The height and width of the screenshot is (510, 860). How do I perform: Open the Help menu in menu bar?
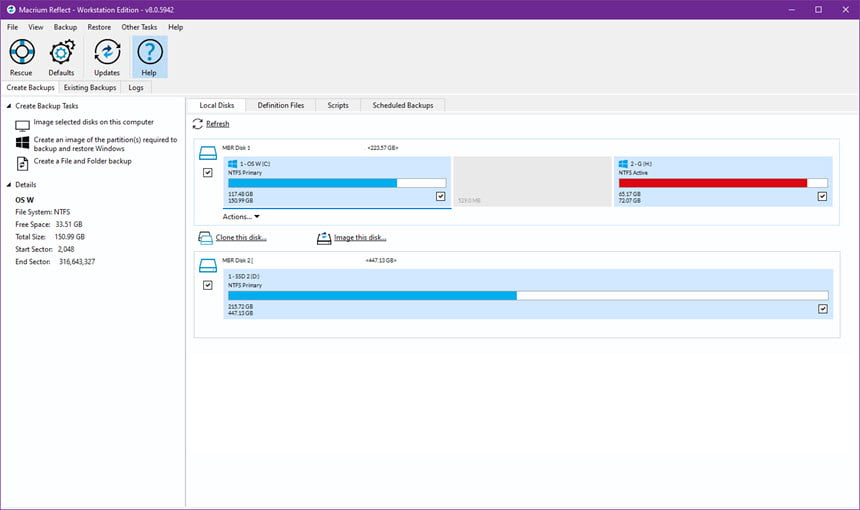tap(176, 27)
